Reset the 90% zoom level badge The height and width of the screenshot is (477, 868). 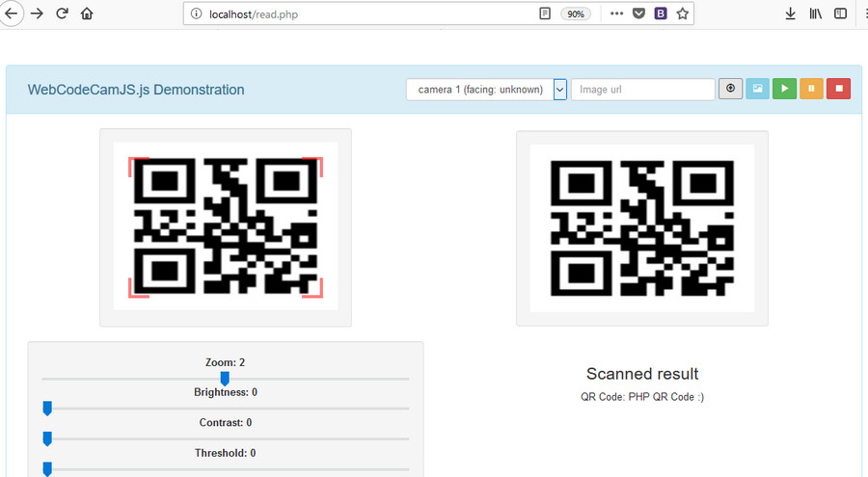coord(576,13)
